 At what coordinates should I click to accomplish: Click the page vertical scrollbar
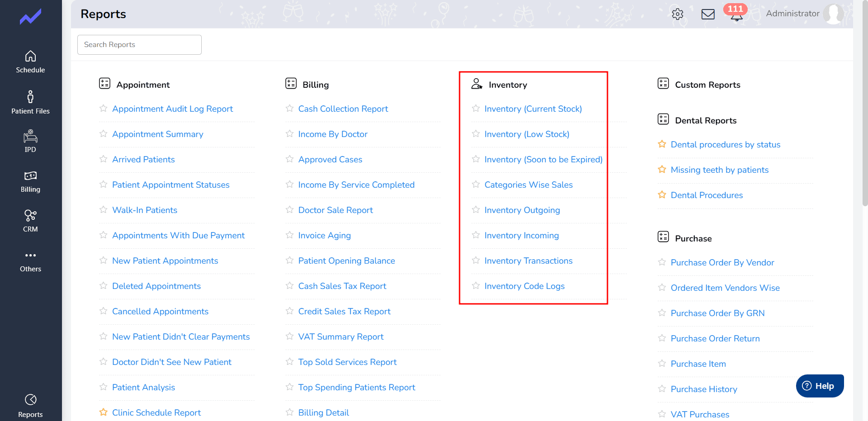[864, 136]
